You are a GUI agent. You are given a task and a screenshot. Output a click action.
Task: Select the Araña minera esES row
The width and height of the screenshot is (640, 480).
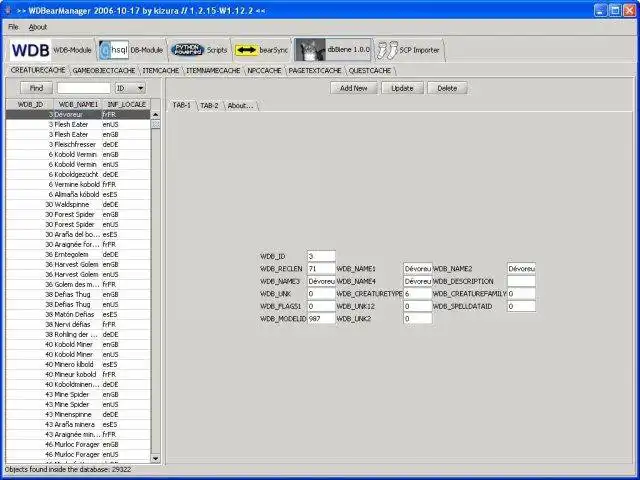[x=78, y=424]
